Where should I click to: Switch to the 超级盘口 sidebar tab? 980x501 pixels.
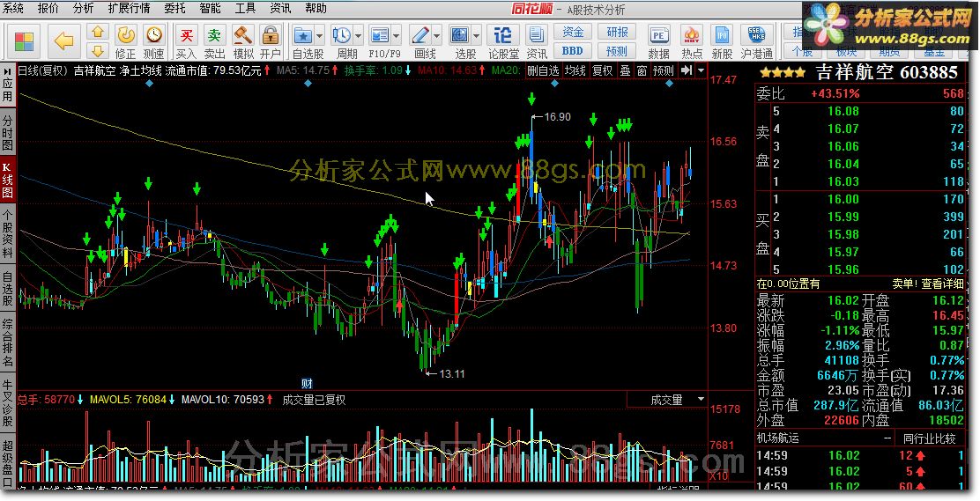pyautogui.click(x=8, y=463)
